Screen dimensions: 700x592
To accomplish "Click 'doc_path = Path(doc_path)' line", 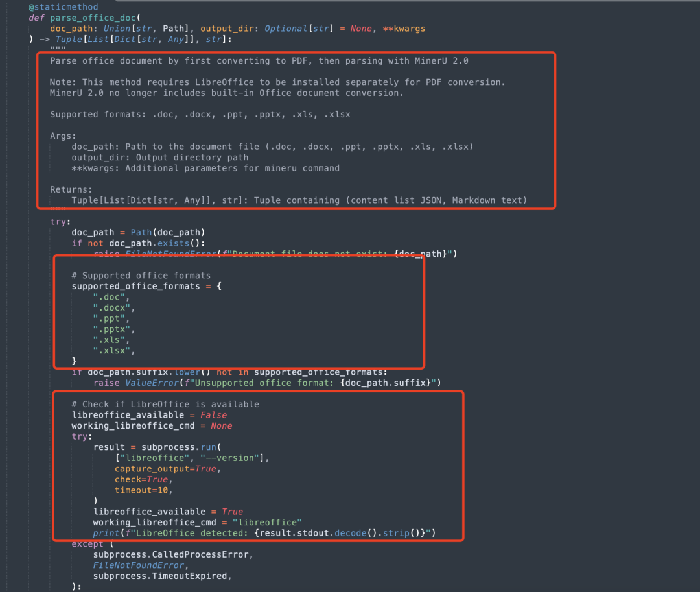I will click(x=138, y=232).
